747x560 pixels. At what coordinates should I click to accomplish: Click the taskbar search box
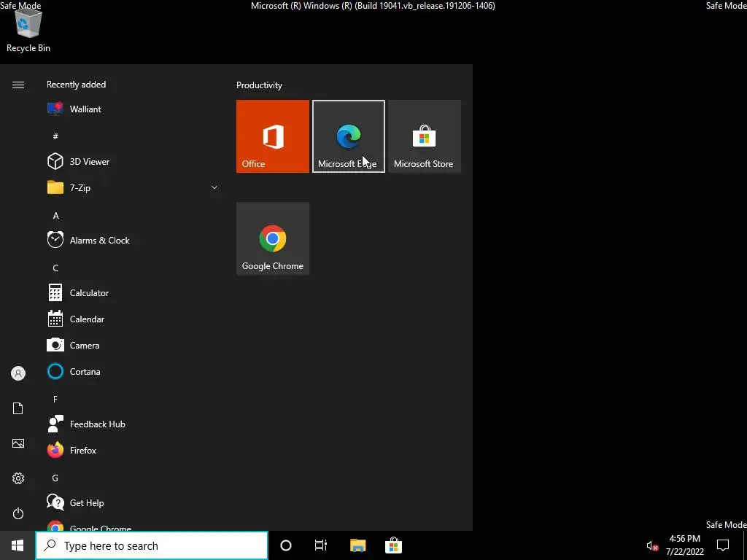tap(152, 545)
